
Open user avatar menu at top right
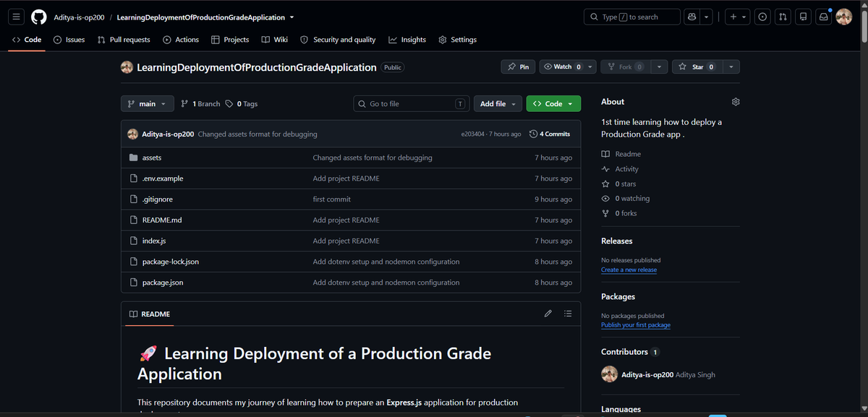[844, 17]
